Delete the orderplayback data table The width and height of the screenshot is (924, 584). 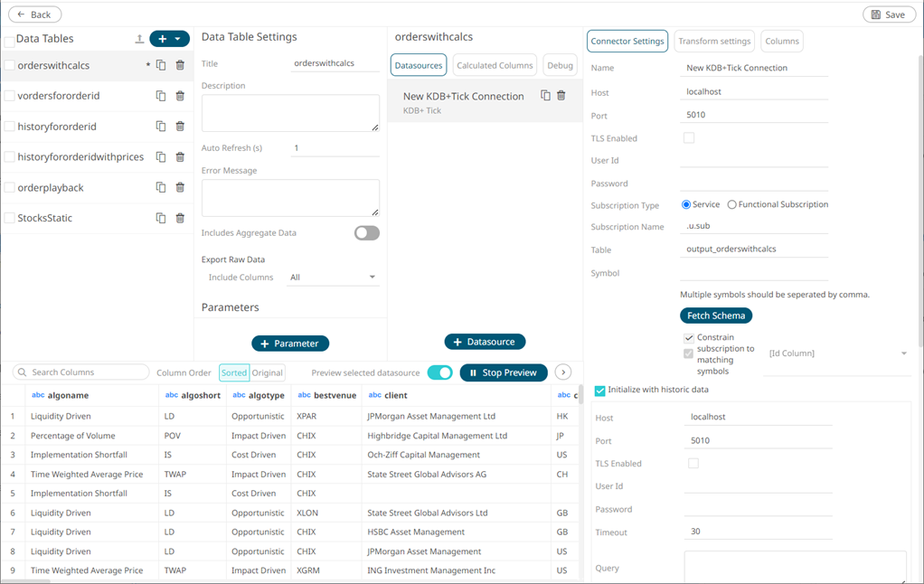[x=180, y=187]
